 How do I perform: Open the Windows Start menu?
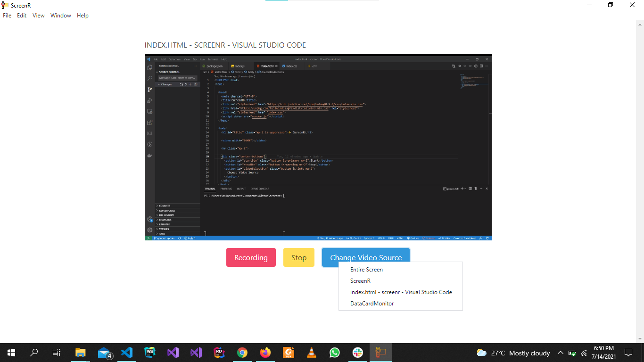point(11,353)
